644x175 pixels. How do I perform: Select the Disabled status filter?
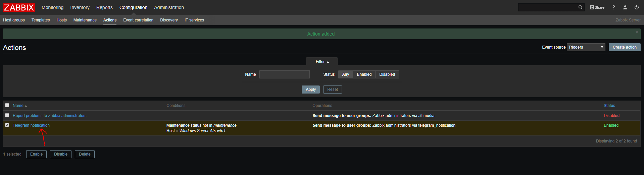[387, 74]
